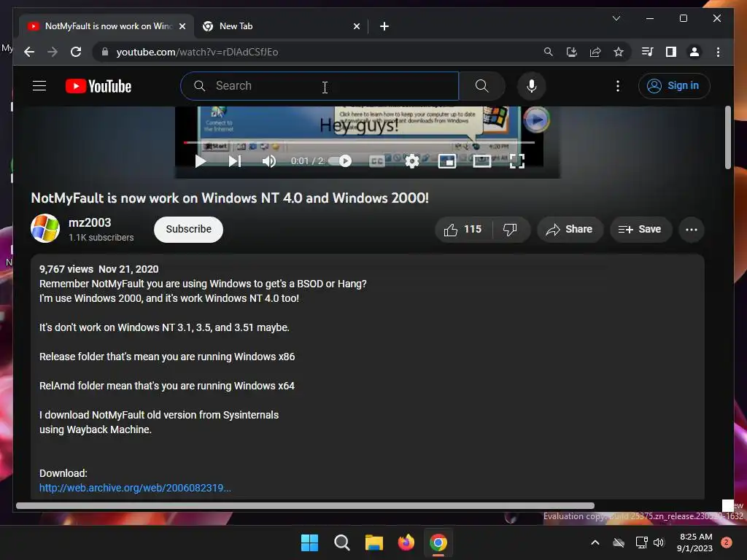Show hidden system tray icons
747x560 pixels.
[595, 542]
